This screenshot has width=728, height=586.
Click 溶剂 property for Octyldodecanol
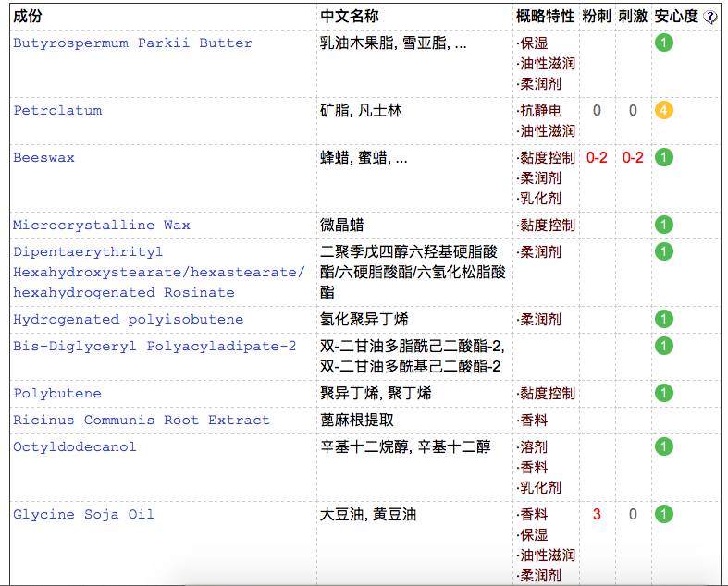pyautogui.click(x=533, y=447)
